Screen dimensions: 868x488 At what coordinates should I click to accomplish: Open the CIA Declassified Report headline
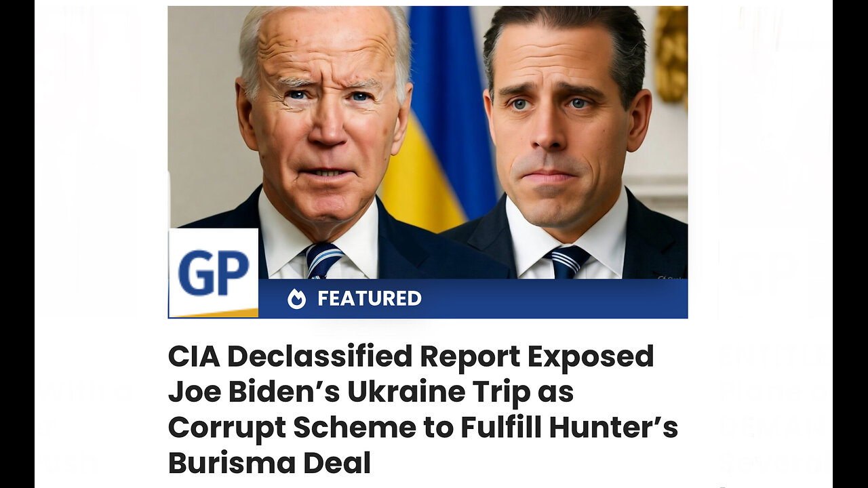pos(423,409)
